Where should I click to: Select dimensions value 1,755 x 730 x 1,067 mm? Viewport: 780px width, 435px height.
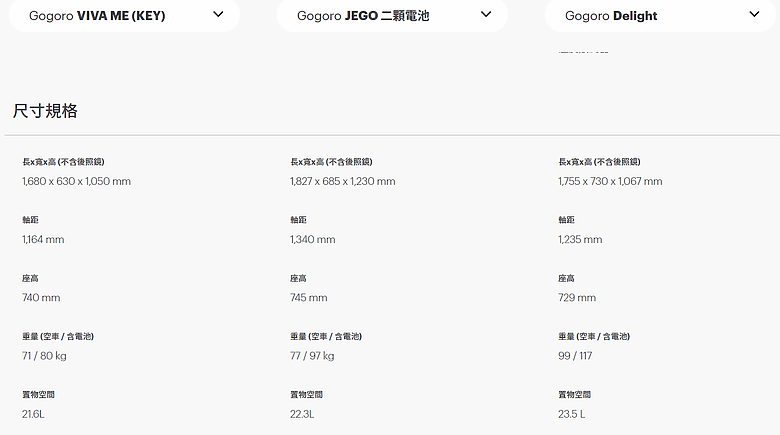(x=610, y=181)
